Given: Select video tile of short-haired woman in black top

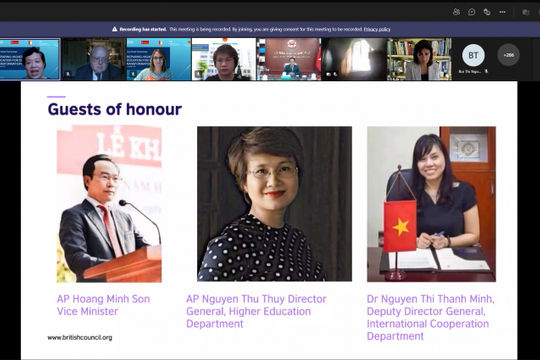Looking at the screenshot, I should tap(224, 59).
